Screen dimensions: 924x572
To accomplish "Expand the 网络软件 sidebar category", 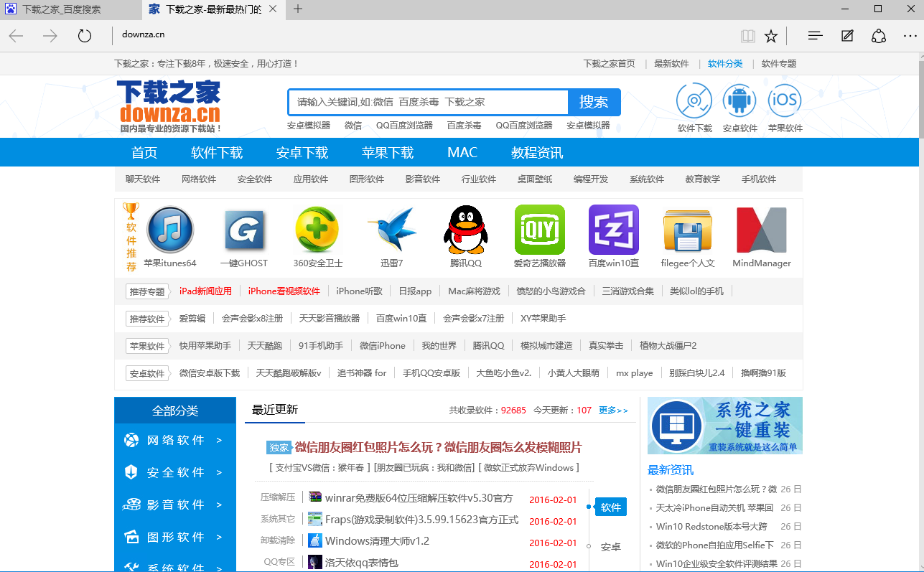I will pos(175,440).
